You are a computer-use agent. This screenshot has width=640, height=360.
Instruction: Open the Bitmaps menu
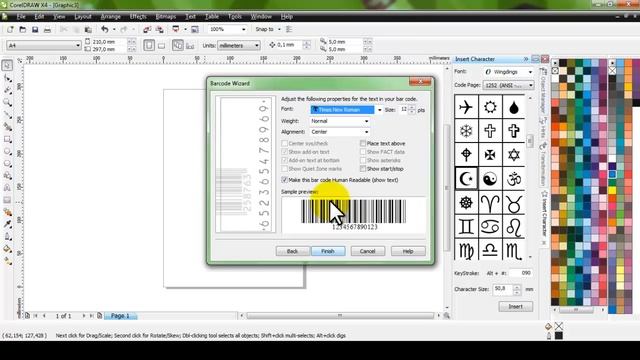[166, 17]
